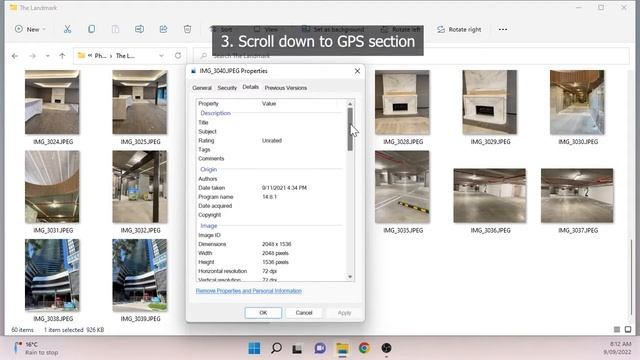The image size is (640, 360).
Task: Open Task View on the taskbar
Action: coord(297,348)
